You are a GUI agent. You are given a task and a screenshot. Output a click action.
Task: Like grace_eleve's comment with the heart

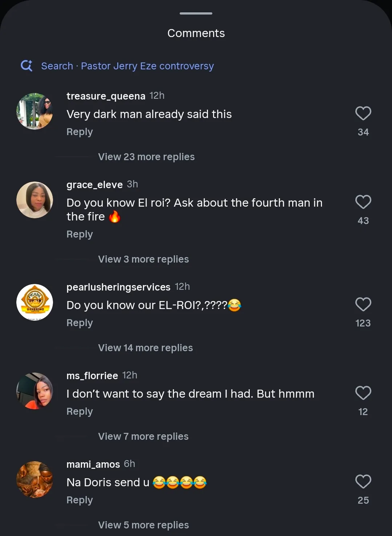click(x=363, y=202)
